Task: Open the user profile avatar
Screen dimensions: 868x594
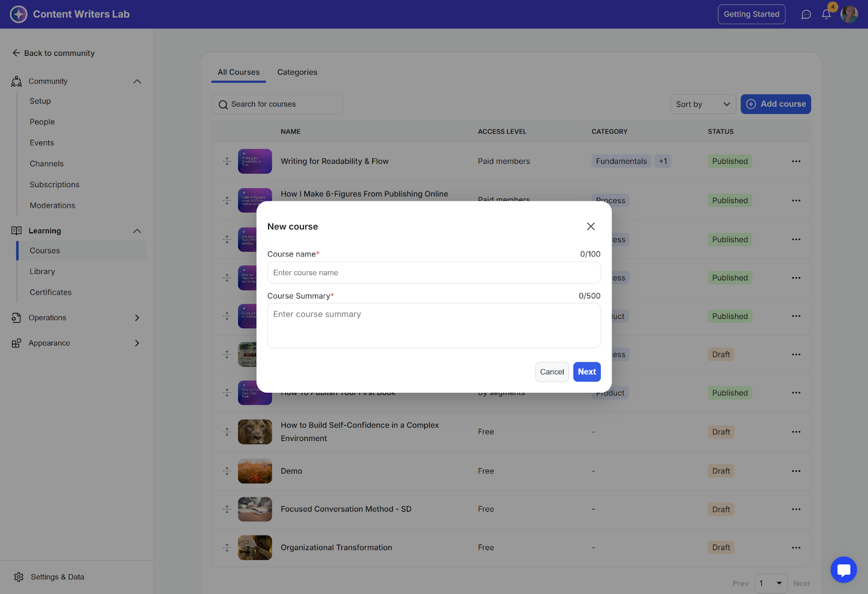Action: 849,15
